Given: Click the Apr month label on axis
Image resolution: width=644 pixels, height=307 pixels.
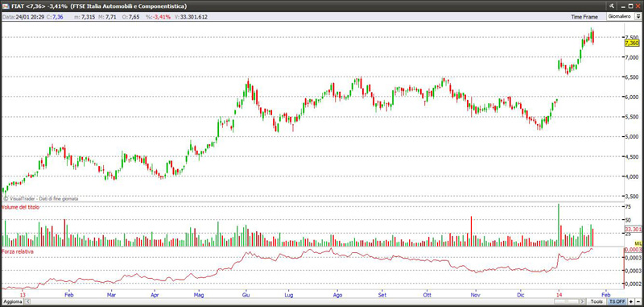Looking at the screenshot, I should click(155, 295).
